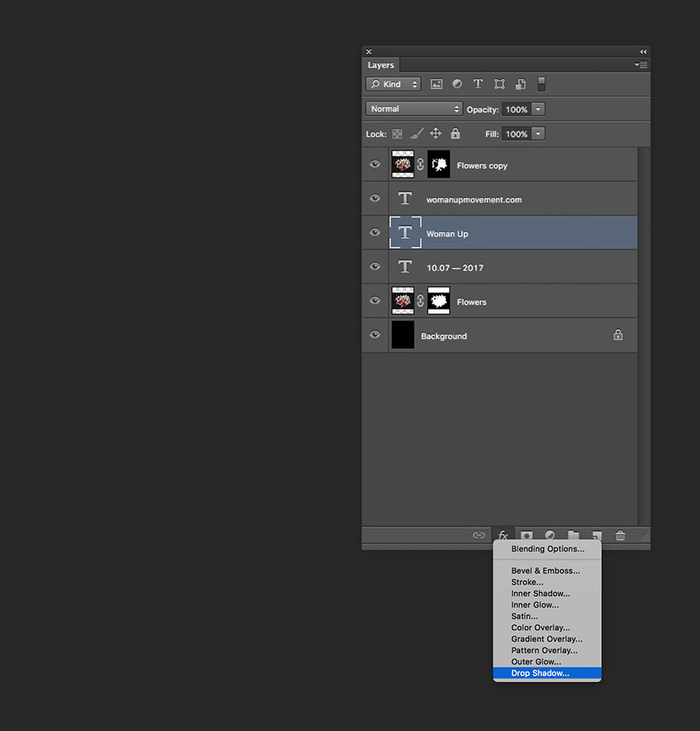Select the womanupmovement.com layer name

tap(474, 200)
